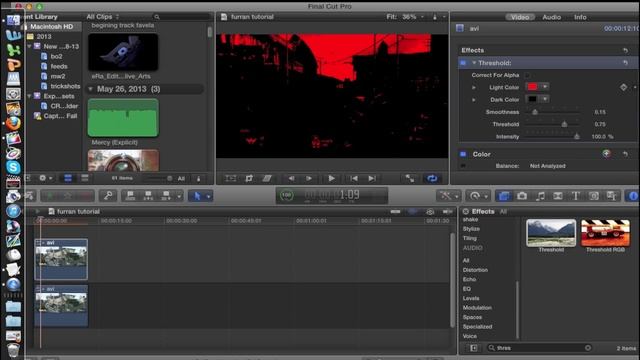The height and width of the screenshot is (360, 640).
Task: Open the Themes browser
Action: click(612, 196)
